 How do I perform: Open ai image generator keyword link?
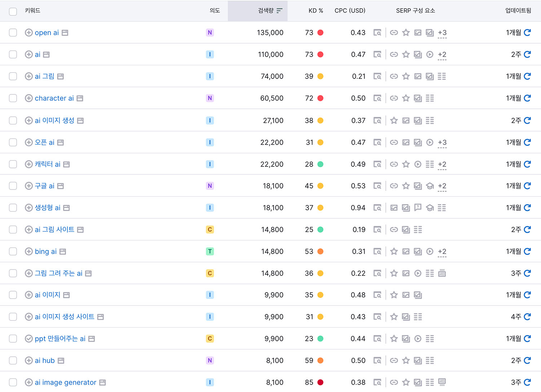coord(66,382)
